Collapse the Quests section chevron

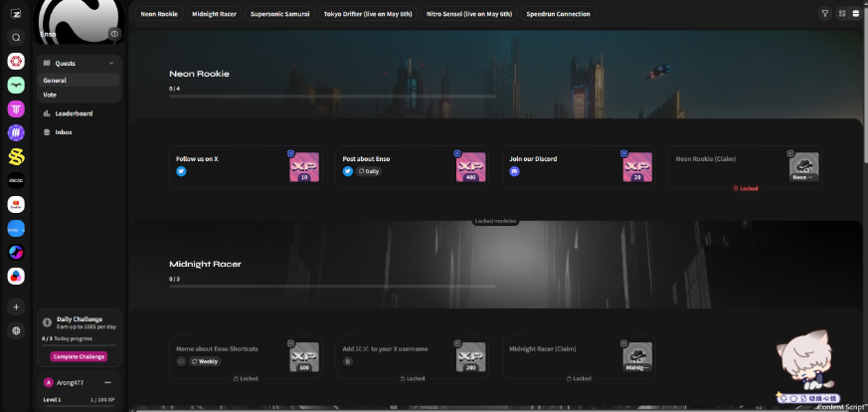tap(111, 63)
